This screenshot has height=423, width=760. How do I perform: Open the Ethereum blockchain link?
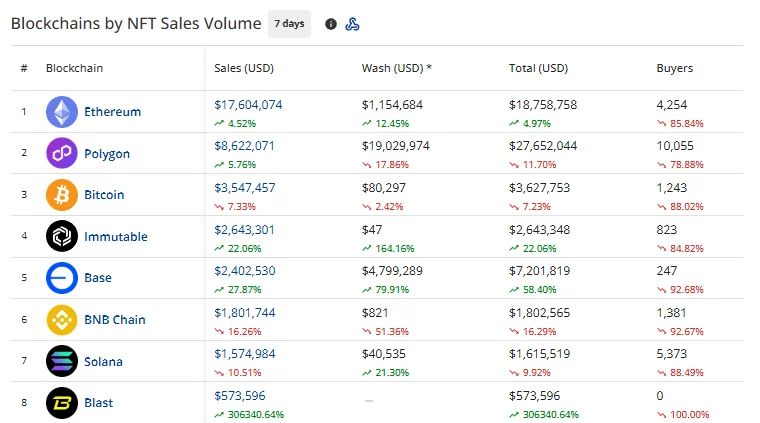coord(112,112)
